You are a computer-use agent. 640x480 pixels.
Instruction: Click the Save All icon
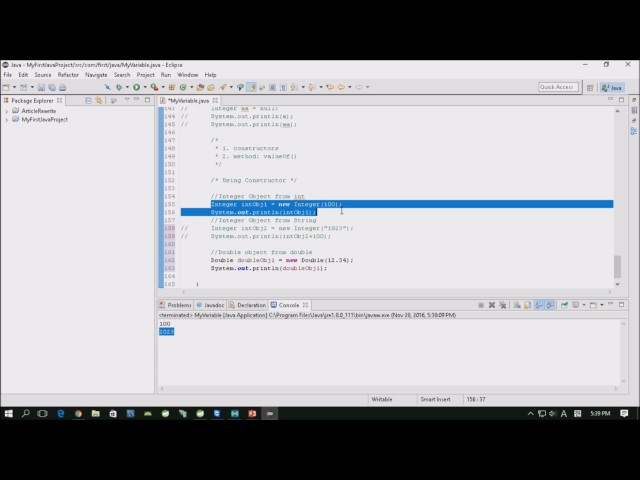[52, 87]
